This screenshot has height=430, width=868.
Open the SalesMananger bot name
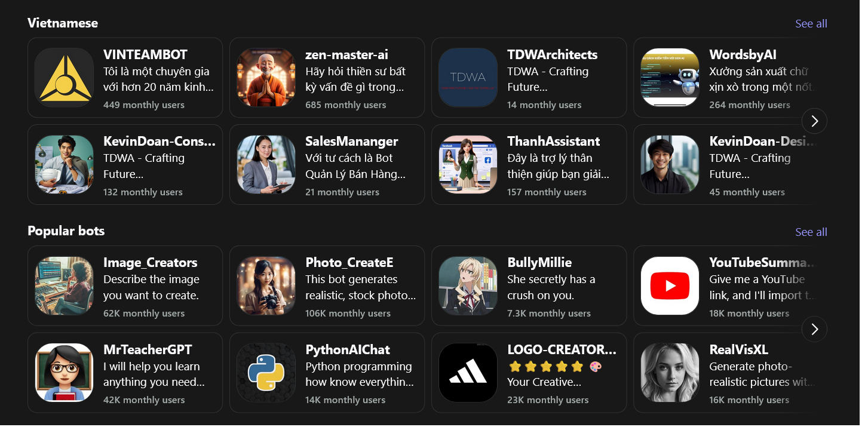351,142
